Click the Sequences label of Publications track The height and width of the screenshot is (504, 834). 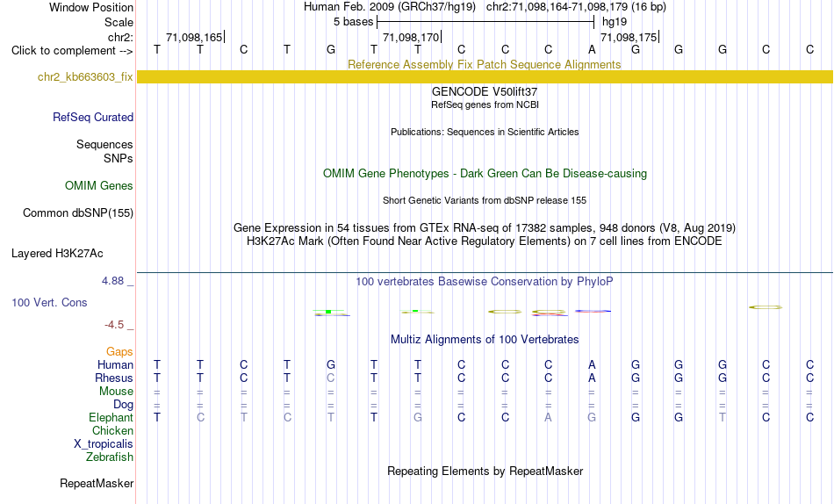point(104,145)
